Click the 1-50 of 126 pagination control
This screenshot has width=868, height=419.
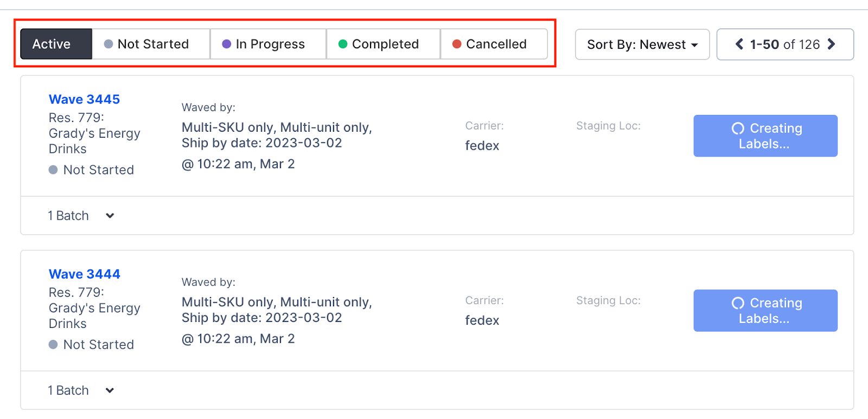coord(786,44)
